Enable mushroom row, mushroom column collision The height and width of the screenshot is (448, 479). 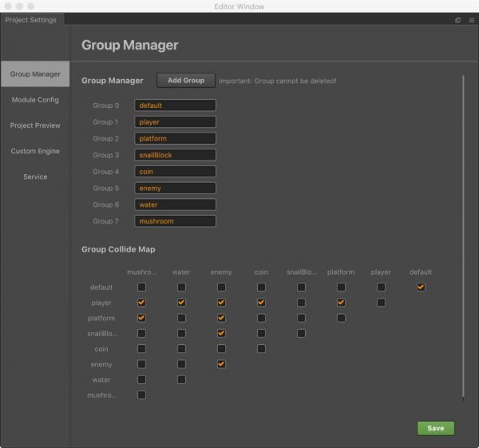141,395
